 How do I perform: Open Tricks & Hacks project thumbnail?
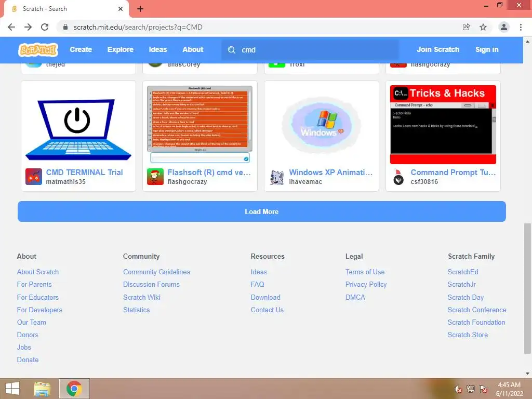pos(443,125)
